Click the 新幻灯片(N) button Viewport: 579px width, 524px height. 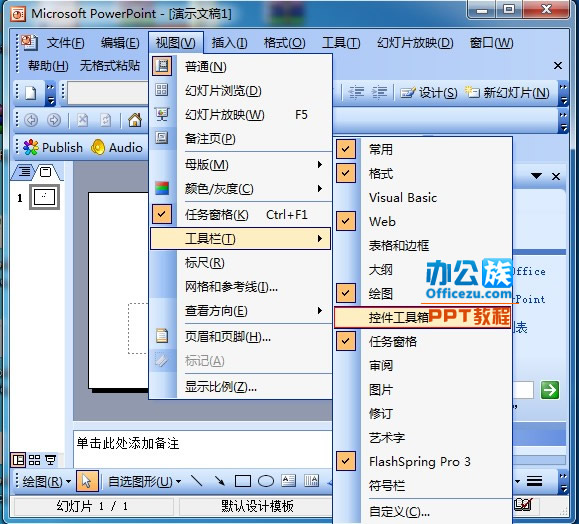pyautogui.click(x=507, y=92)
